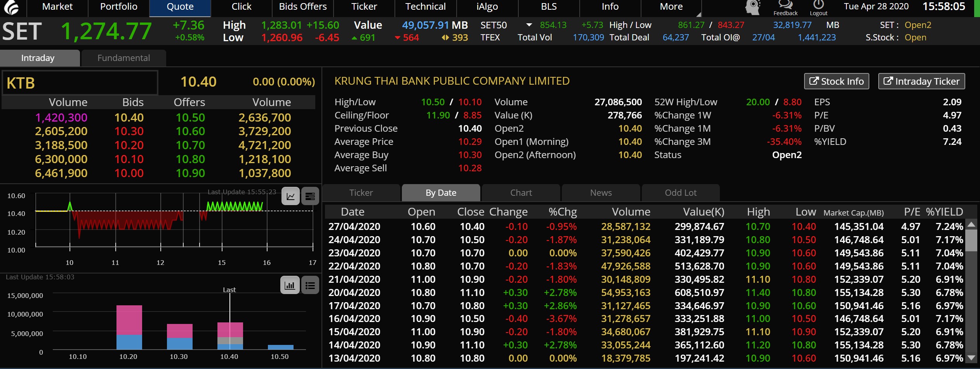980x369 pixels.
Task: Open the Bids Offers menu
Action: tap(303, 7)
